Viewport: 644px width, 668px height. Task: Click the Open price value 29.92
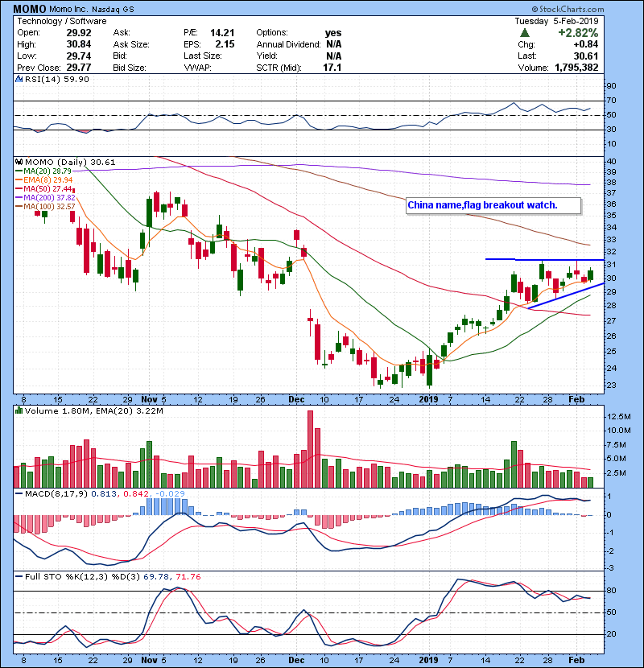pyautogui.click(x=79, y=33)
